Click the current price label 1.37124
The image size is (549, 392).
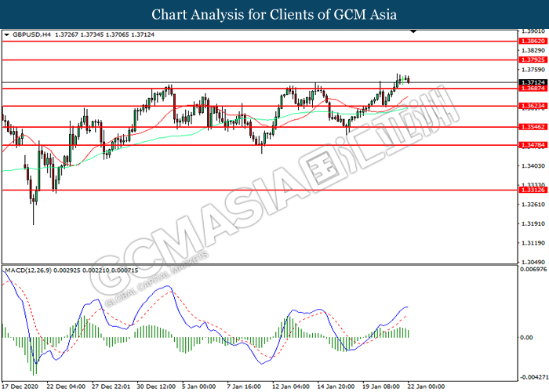pyautogui.click(x=533, y=82)
